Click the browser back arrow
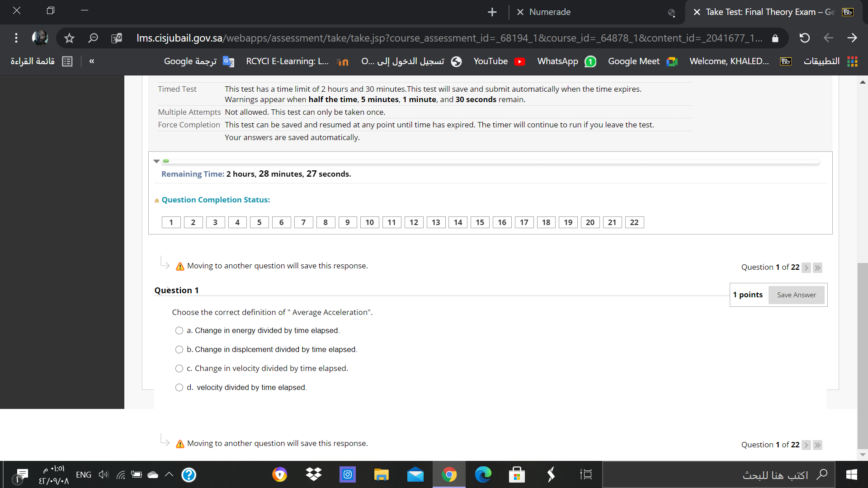 829,38
